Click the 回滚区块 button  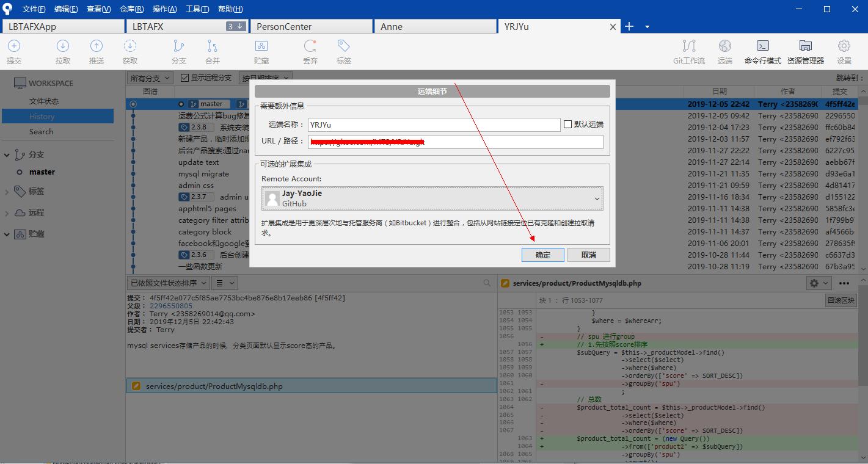pyautogui.click(x=841, y=300)
